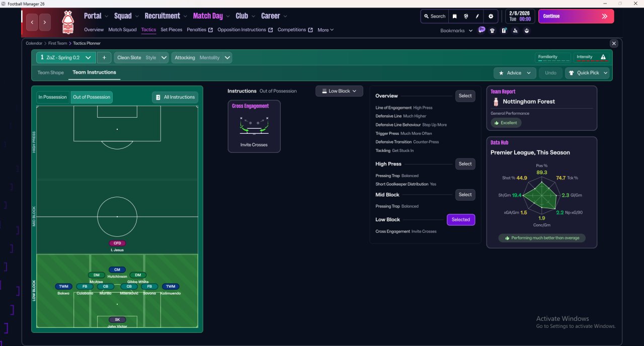Click the bookmark flag icon in top toolbar
This screenshot has height=346, width=644.
tap(454, 16)
